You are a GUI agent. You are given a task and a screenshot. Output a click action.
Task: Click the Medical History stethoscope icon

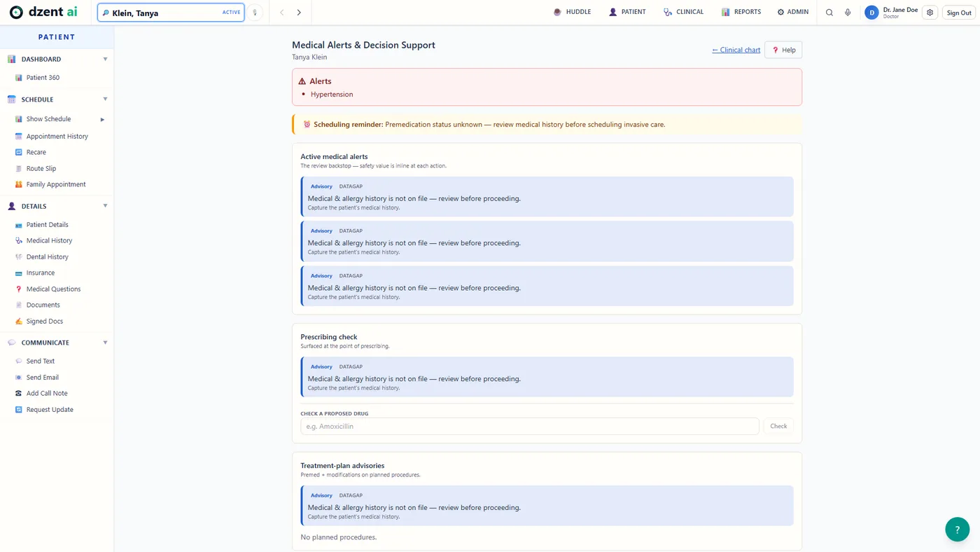coord(19,241)
